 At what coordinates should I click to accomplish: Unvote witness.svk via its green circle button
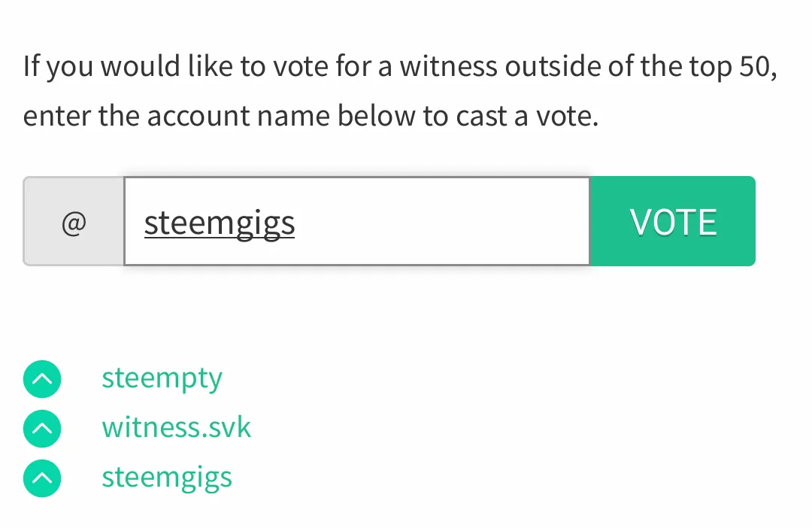[x=42, y=429]
